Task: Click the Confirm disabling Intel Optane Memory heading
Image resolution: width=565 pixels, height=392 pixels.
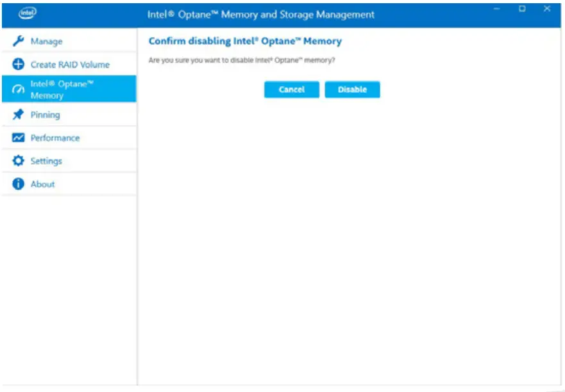Action: tap(245, 41)
